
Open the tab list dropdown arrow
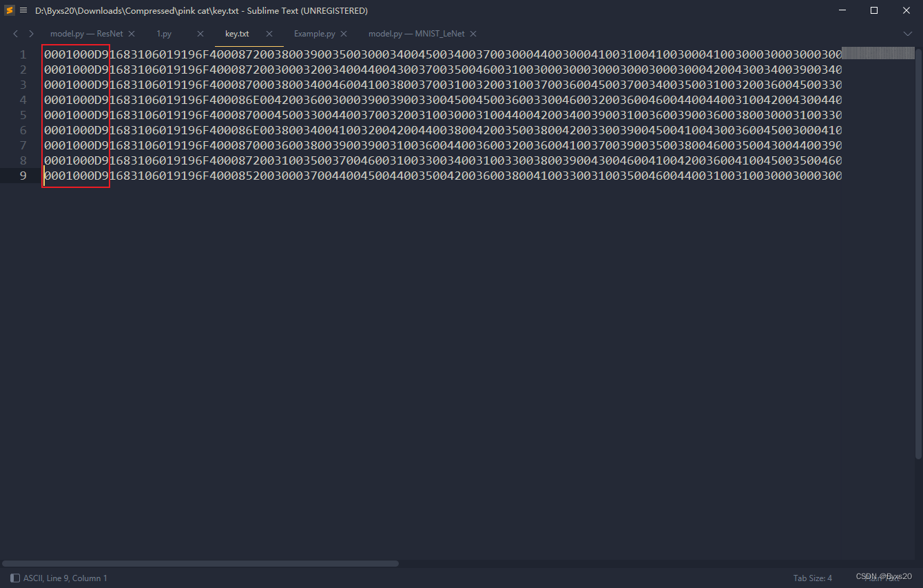(908, 34)
